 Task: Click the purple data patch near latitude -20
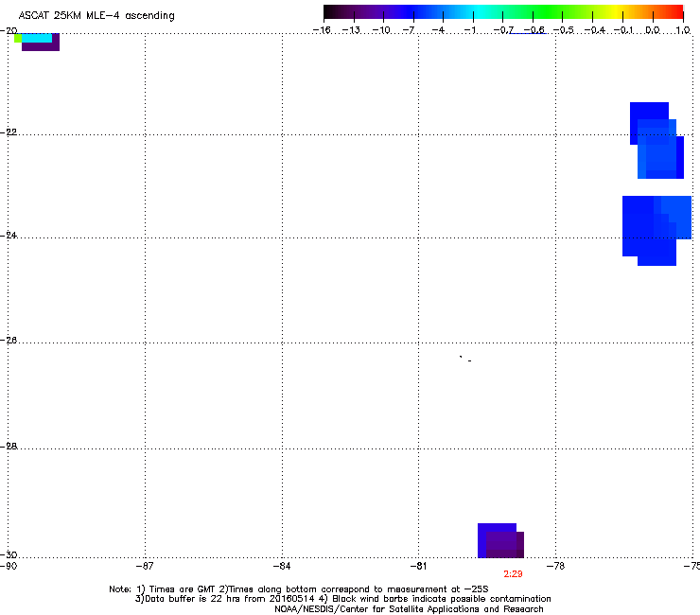pyautogui.click(x=41, y=46)
